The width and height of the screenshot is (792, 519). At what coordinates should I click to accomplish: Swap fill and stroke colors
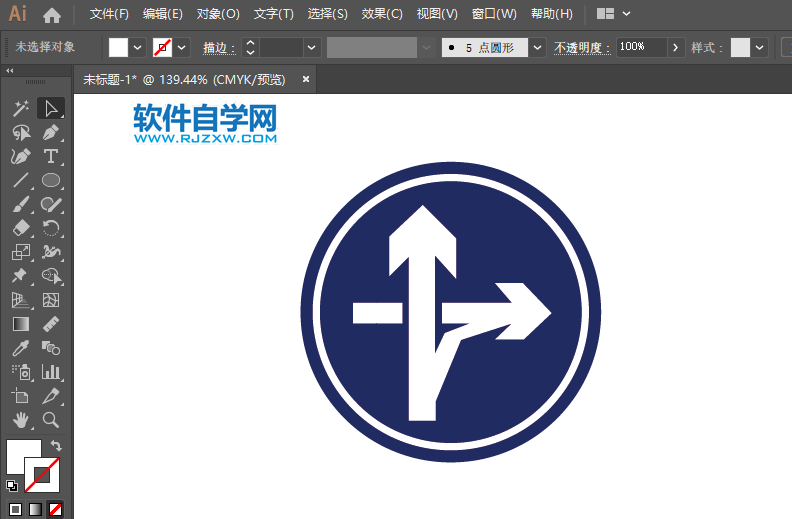pos(56,446)
